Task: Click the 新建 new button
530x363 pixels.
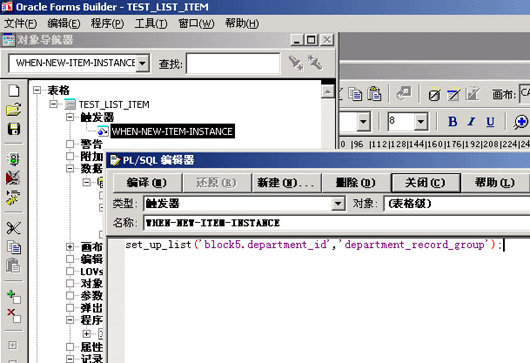Action: (286, 183)
